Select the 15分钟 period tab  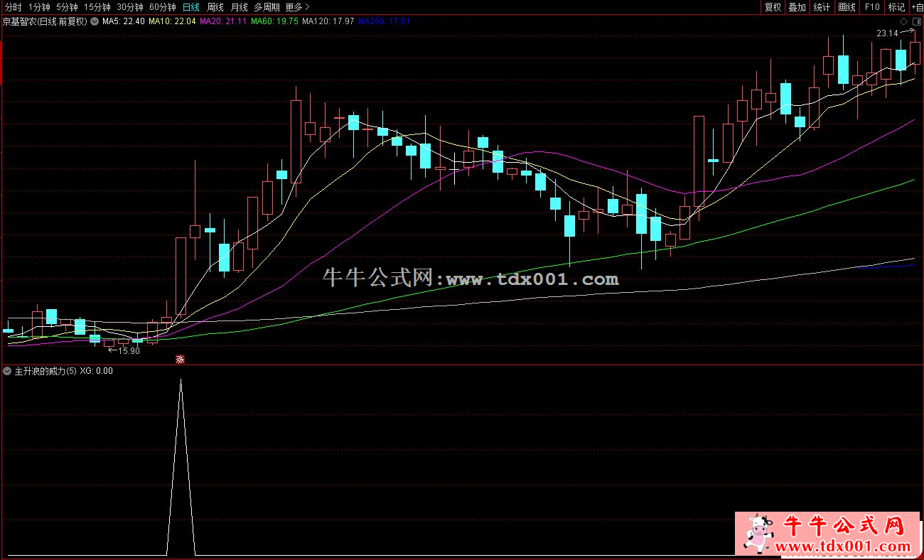[x=97, y=7]
